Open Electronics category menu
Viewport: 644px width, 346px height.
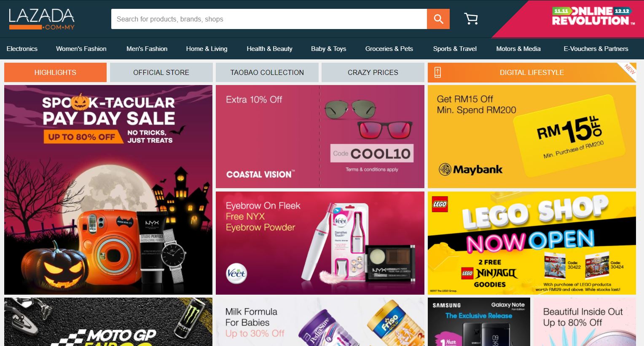click(22, 49)
